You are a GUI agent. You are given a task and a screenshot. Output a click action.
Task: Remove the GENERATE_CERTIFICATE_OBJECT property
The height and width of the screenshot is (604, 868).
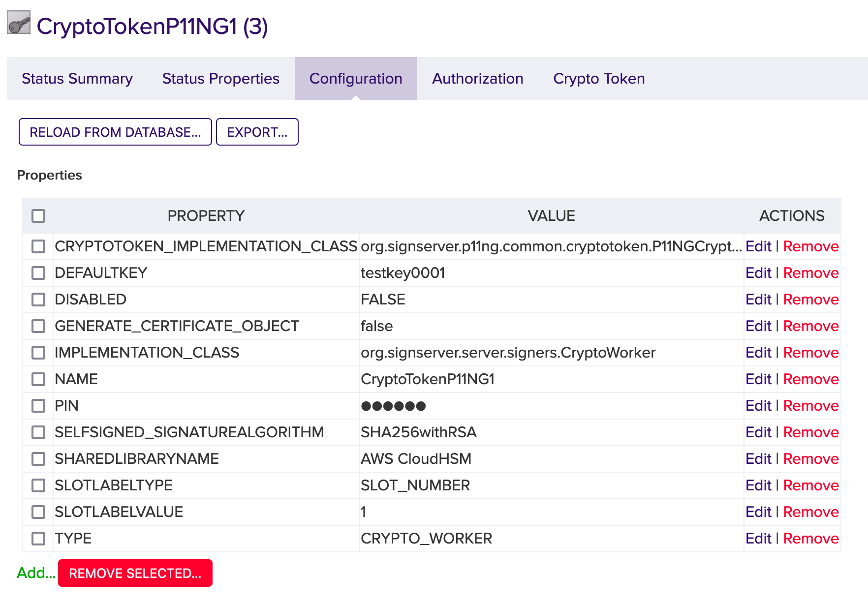pyautogui.click(x=810, y=326)
